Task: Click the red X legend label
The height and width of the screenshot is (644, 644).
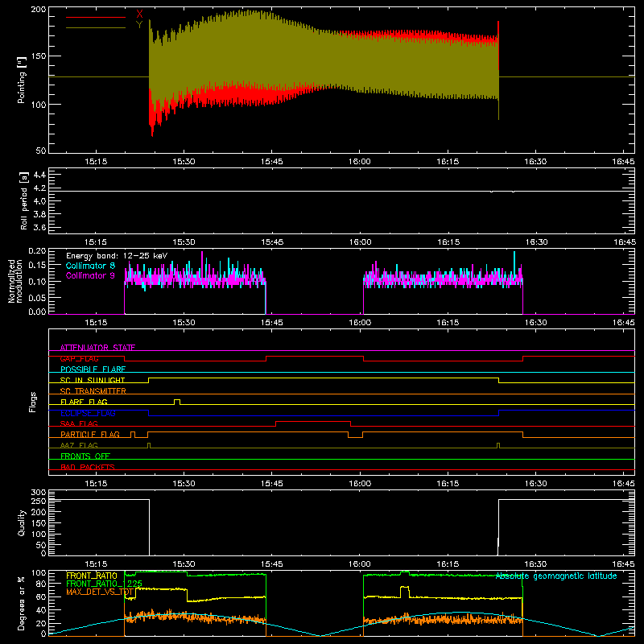Action: point(139,14)
